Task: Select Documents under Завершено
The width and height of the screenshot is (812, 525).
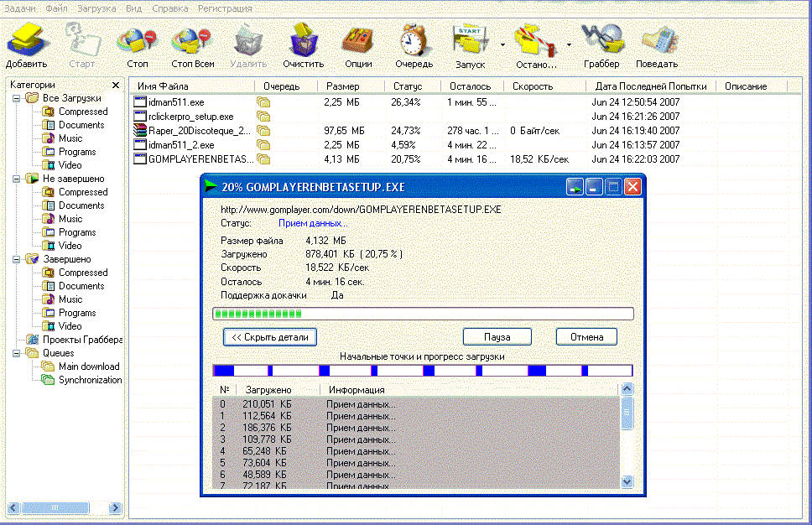Action: (x=81, y=286)
